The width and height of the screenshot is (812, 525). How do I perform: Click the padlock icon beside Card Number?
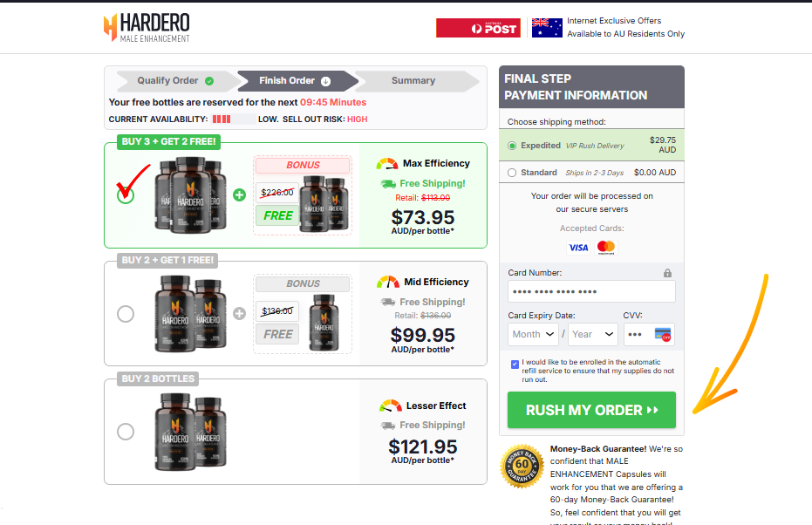point(668,272)
